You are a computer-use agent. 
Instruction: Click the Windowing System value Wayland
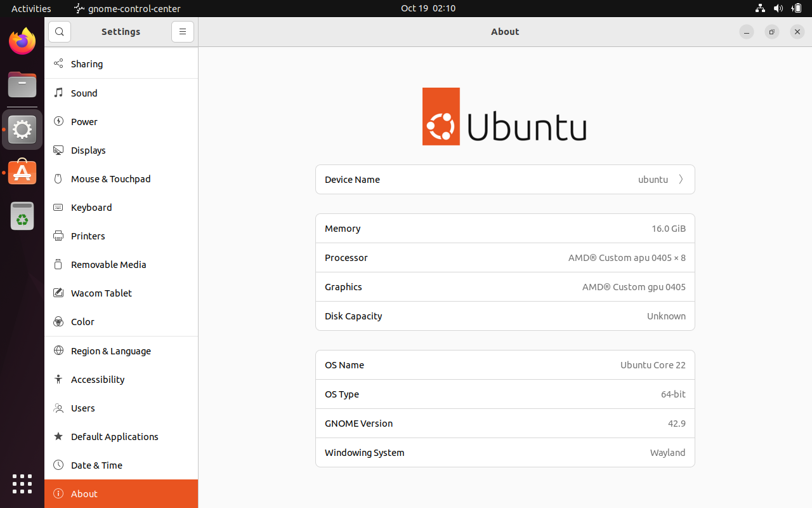pyautogui.click(x=667, y=453)
